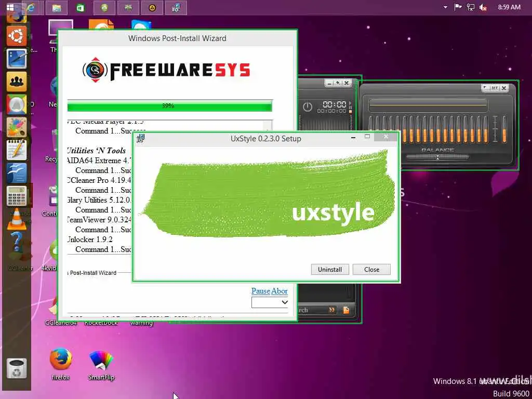Click the Abort link in Post-Install Wizard
Screen dimensions: 532x399
(x=280, y=291)
